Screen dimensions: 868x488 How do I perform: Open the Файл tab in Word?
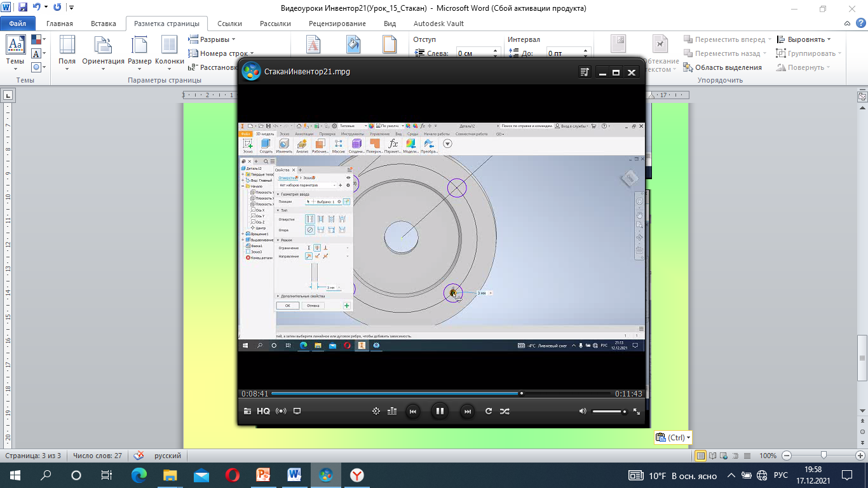point(18,24)
